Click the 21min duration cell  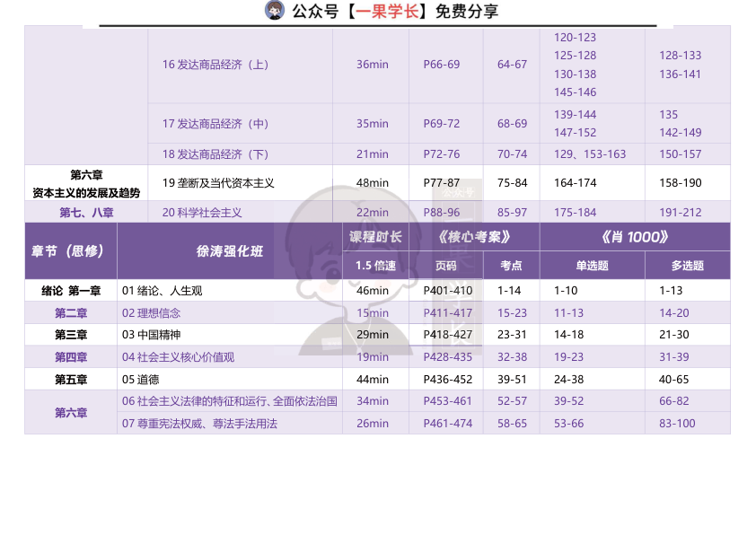[373, 154]
